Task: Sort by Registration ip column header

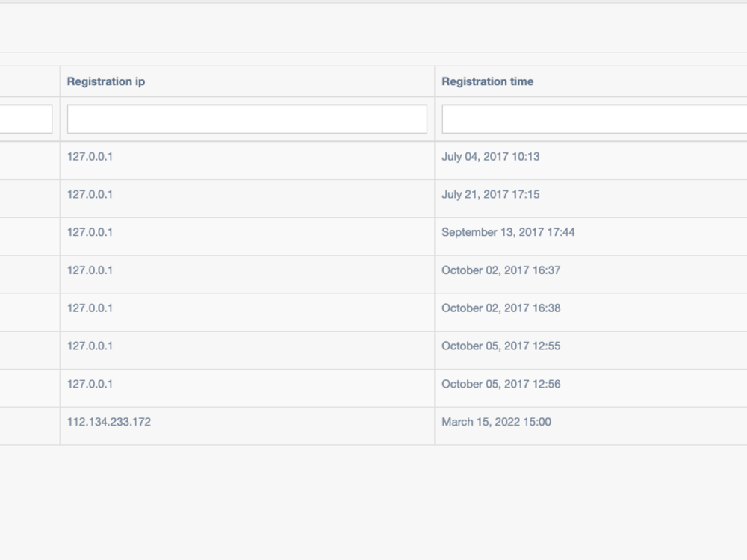Action: pos(106,81)
